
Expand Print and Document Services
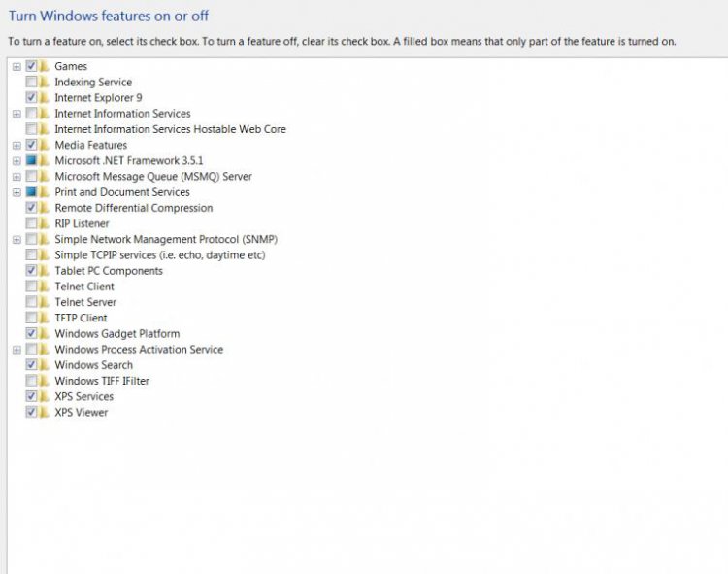tap(17, 192)
